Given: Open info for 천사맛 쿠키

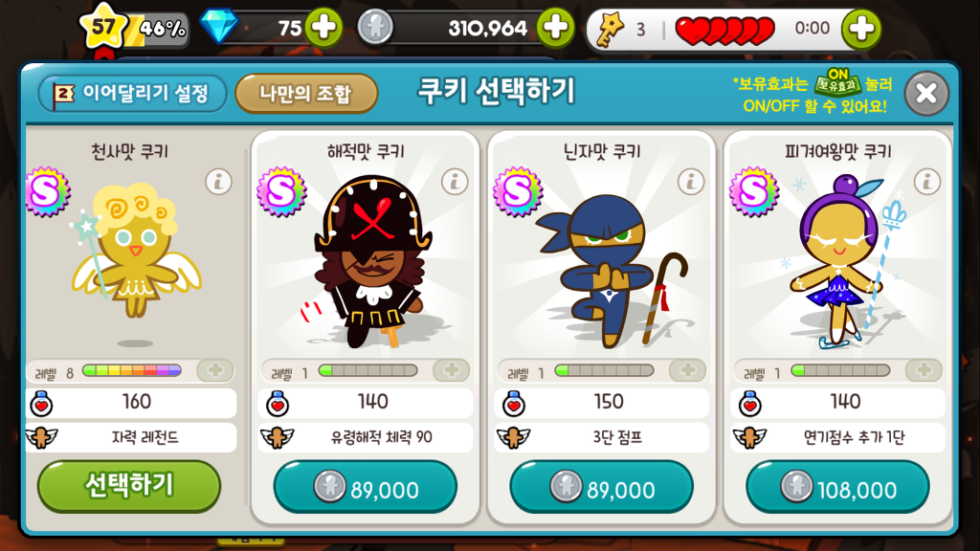Looking at the screenshot, I should 219,182.
